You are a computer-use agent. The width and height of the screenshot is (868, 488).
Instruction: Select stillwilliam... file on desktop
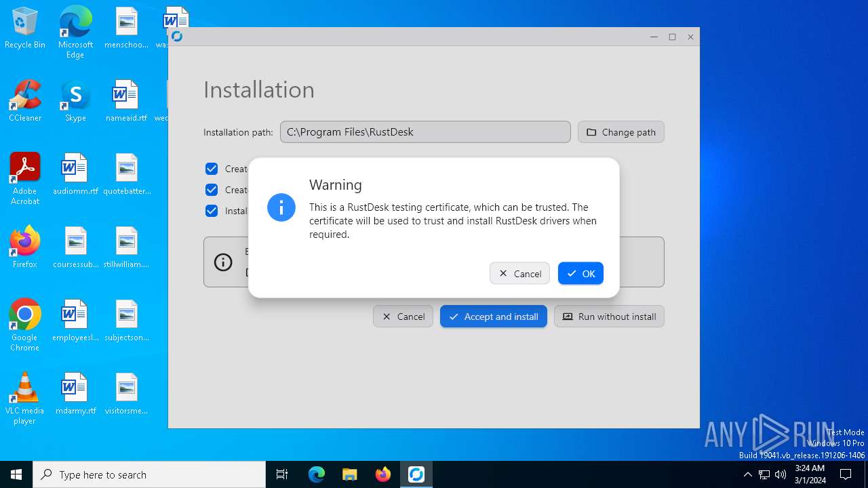coord(126,248)
